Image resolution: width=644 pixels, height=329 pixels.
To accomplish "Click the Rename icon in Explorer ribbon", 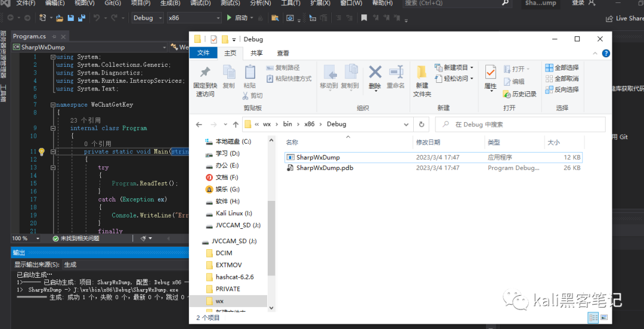I will 396,72.
